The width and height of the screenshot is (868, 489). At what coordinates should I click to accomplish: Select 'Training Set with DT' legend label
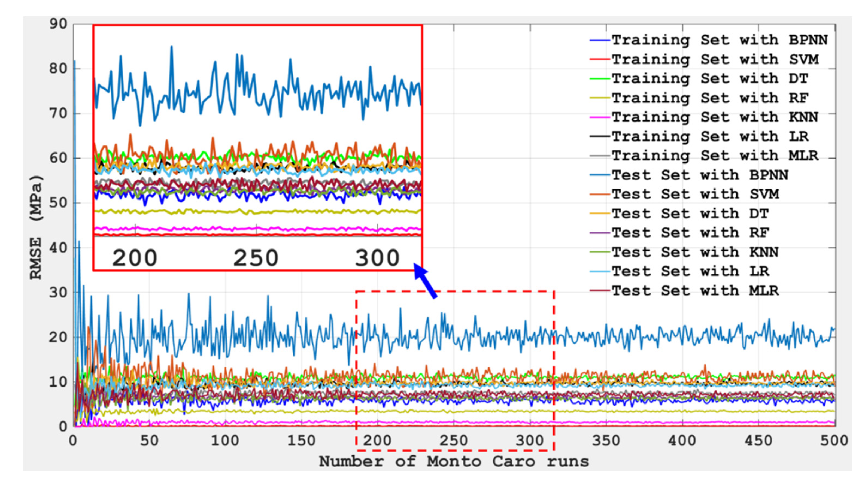[710, 79]
